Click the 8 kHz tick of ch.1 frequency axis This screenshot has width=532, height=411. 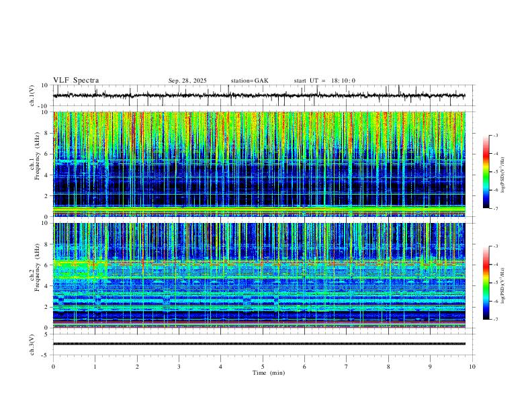pos(46,133)
